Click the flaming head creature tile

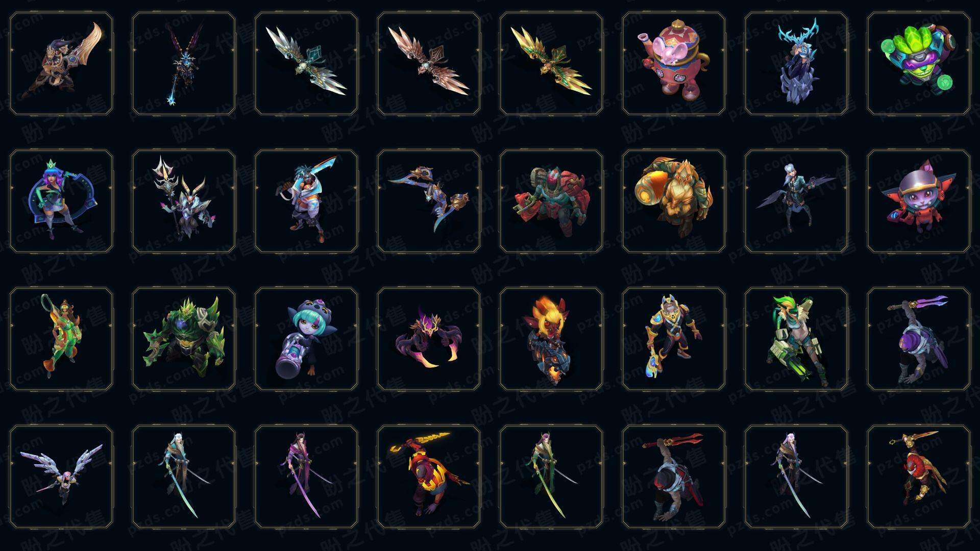click(551, 339)
